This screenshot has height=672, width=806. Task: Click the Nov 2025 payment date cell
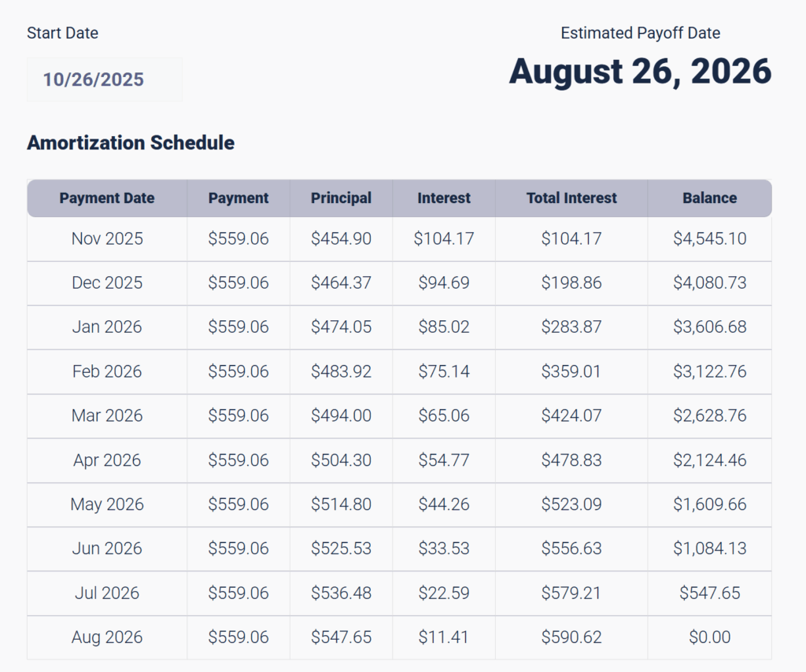(x=107, y=238)
